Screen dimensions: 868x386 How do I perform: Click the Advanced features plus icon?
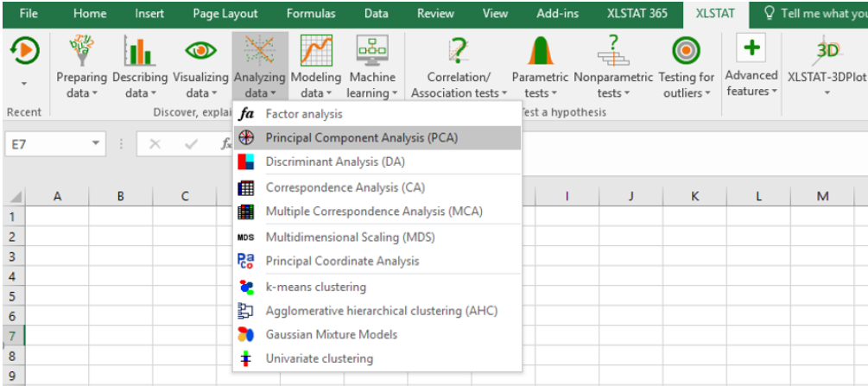click(751, 48)
